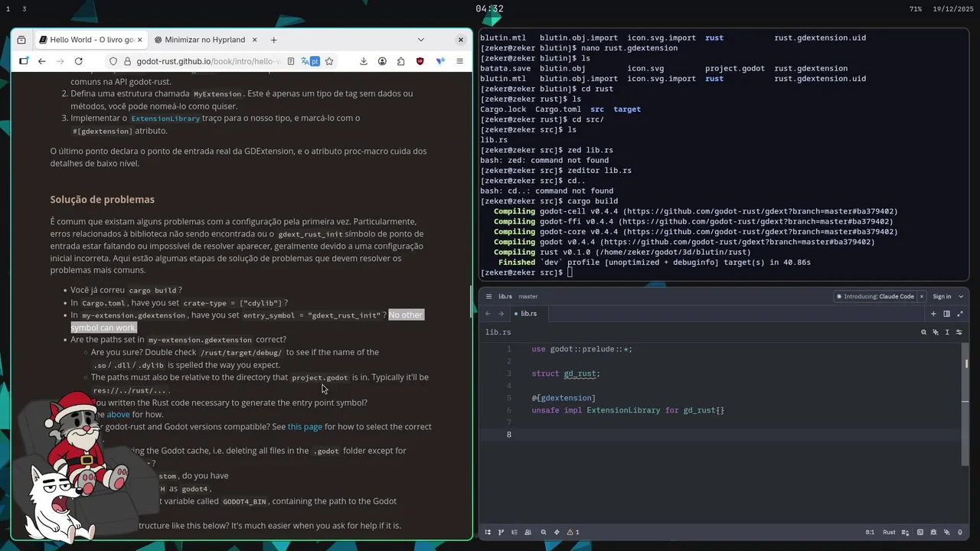Click the Solução de problemas heading

[103, 200]
